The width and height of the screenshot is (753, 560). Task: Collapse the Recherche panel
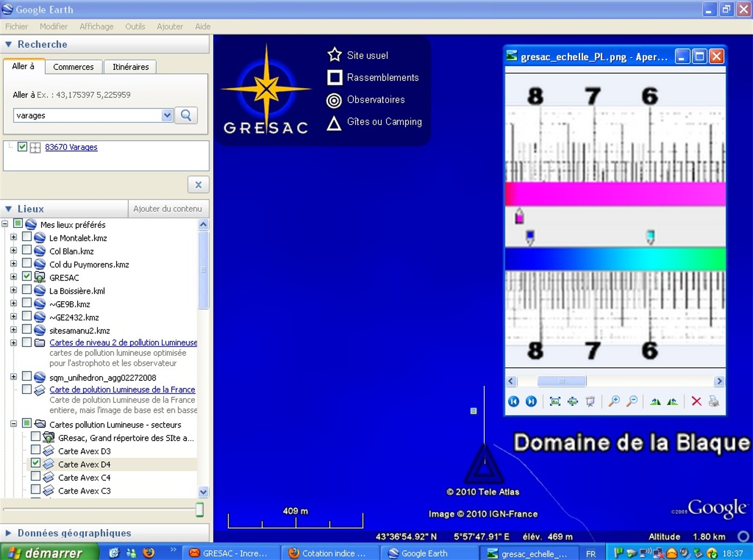tap(9, 44)
